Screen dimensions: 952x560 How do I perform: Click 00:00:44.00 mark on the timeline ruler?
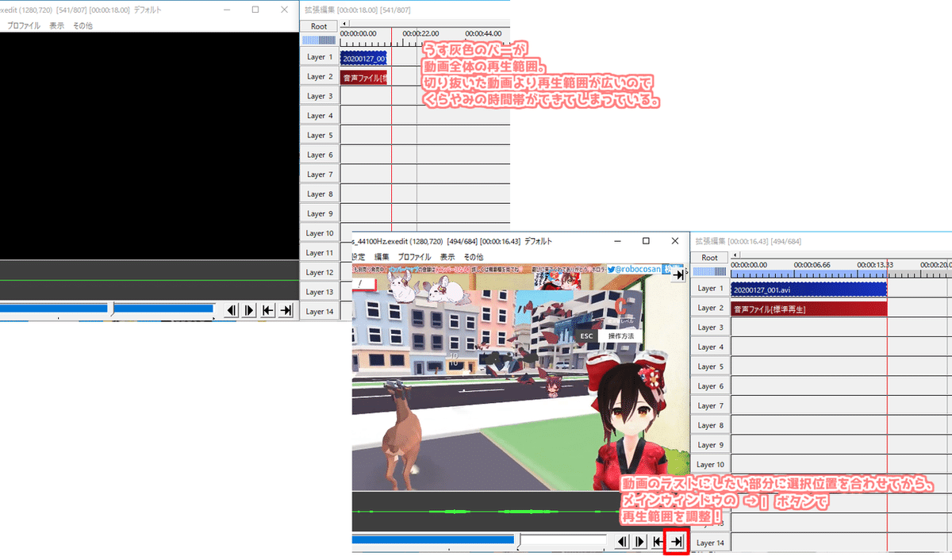point(483,33)
